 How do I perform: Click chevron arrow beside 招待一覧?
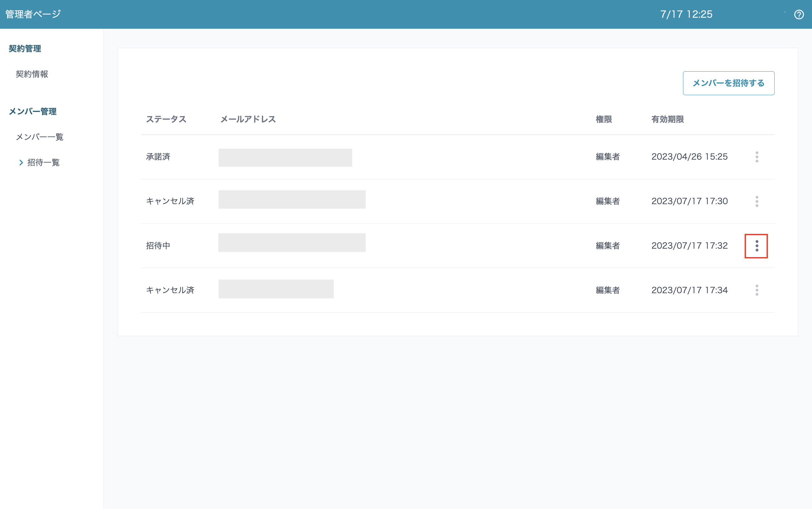pos(21,163)
